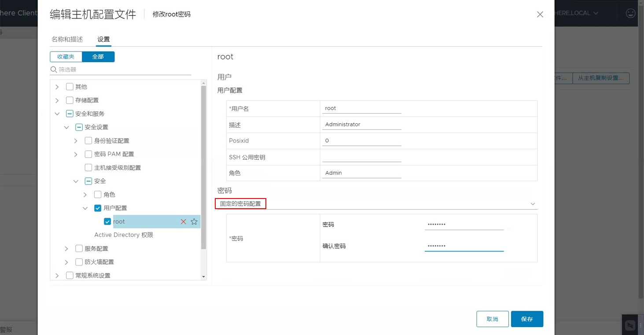This screenshot has width=644, height=335.
Task: Click the red X remove icon on root
Action: [184, 222]
